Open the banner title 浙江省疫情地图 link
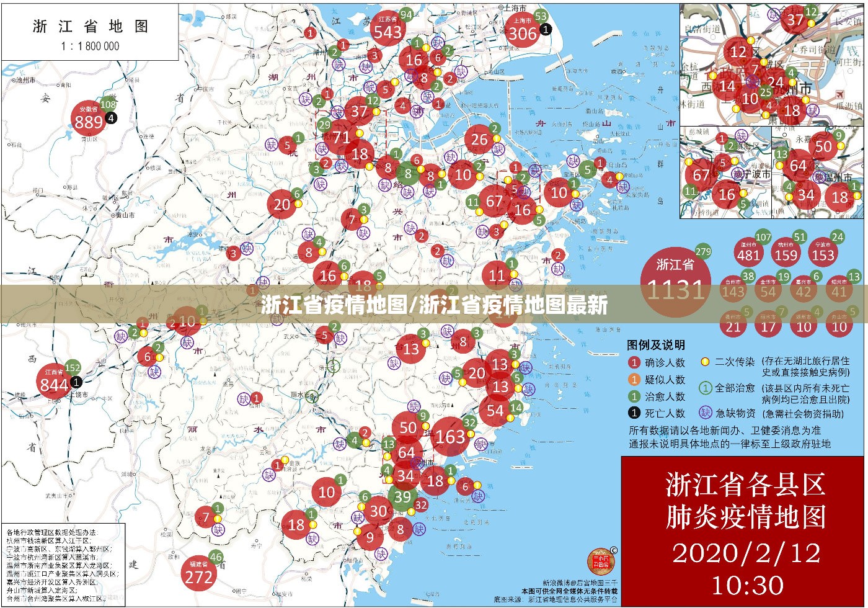 (x=433, y=305)
